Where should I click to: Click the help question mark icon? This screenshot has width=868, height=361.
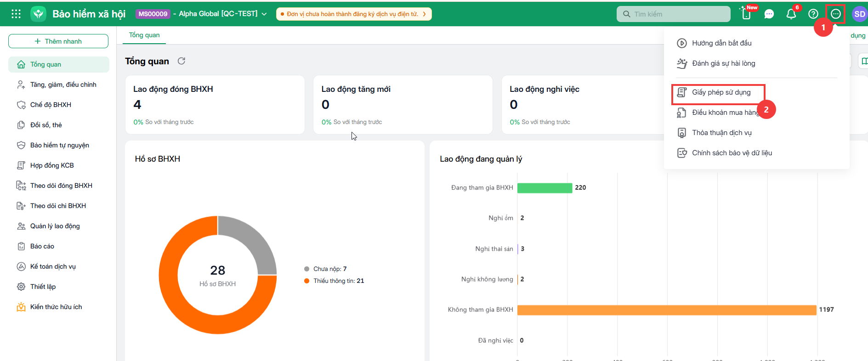pyautogui.click(x=813, y=14)
